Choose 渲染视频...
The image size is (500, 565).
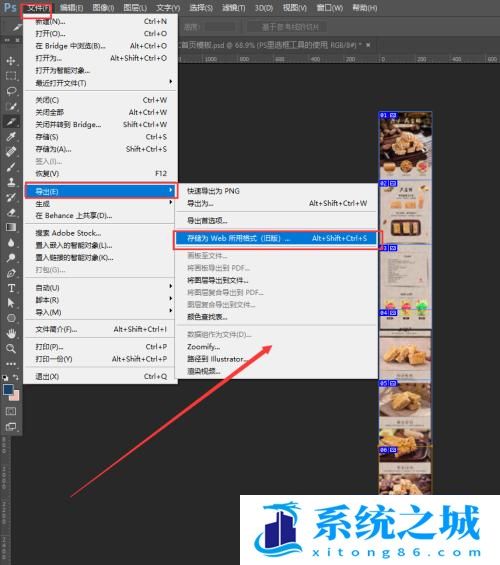276,371
